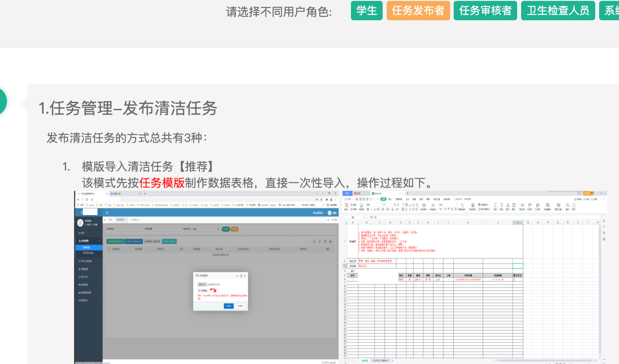
Task: Click the green search button in the filter bar
Action: (x=225, y=229)
